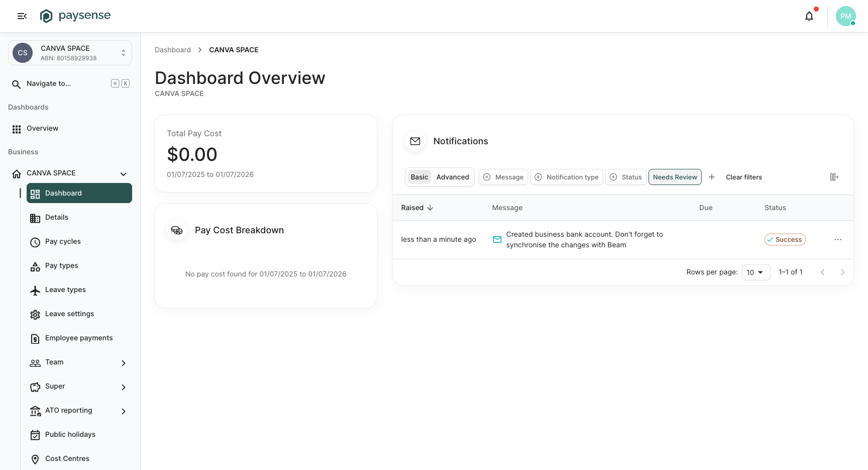Click the Due column header
This screenshot has width=868, height=470.
(x=706, y=208)
